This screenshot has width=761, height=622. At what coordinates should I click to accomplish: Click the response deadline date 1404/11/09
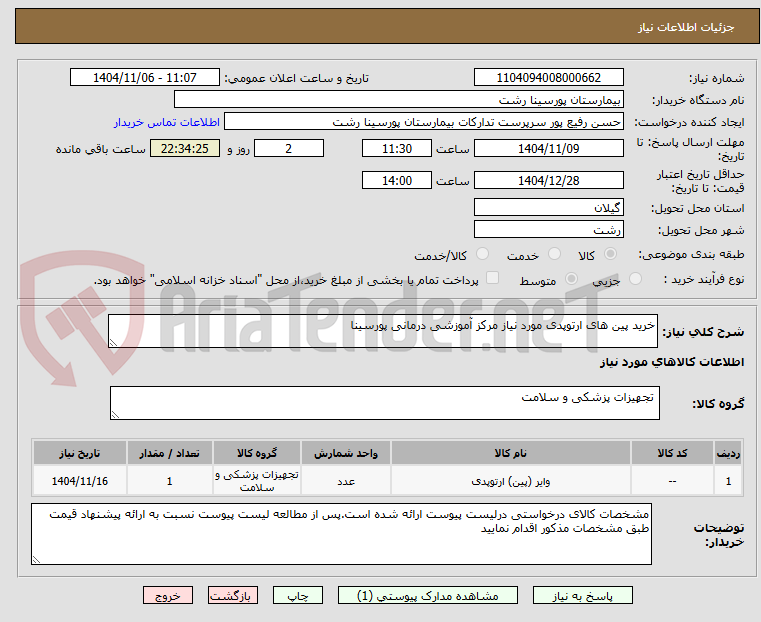[x=548, y=148]
